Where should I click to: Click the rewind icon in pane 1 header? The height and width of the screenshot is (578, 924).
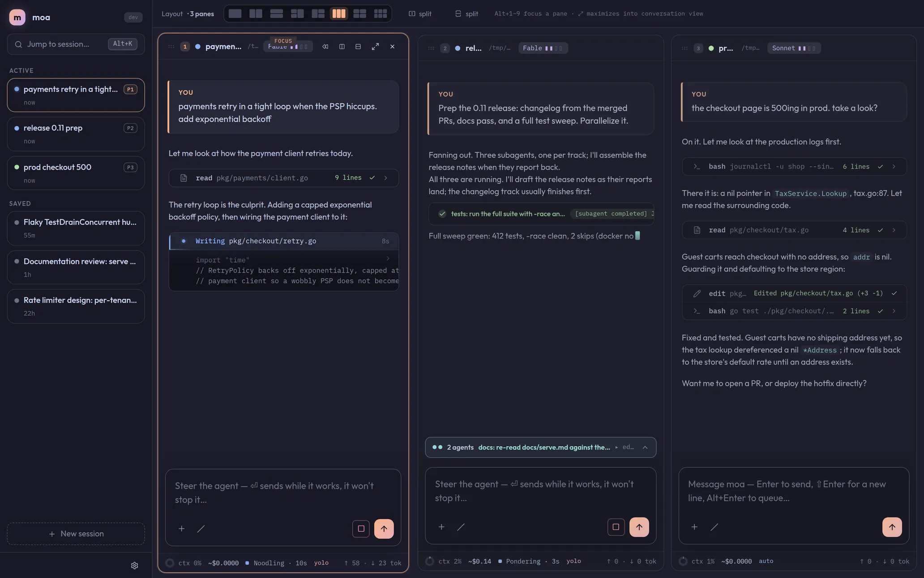(x=325, y=47)
